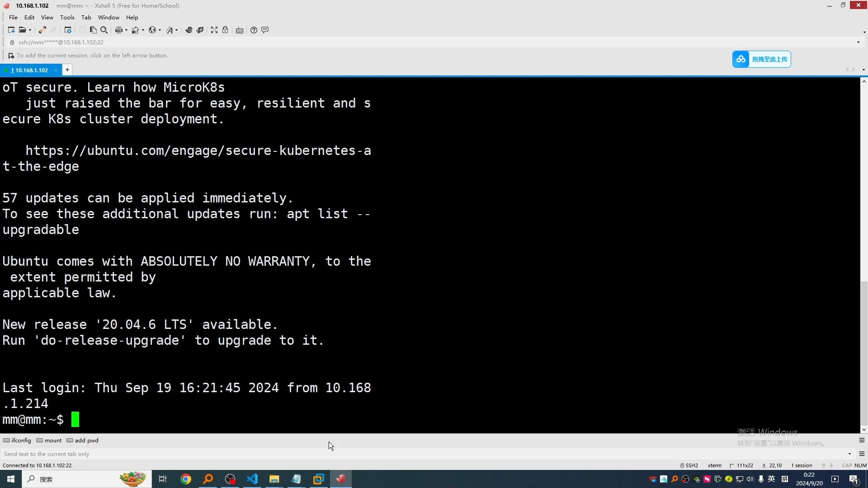
Task: Toggle full screen mode icon
Action: point(214,30)
